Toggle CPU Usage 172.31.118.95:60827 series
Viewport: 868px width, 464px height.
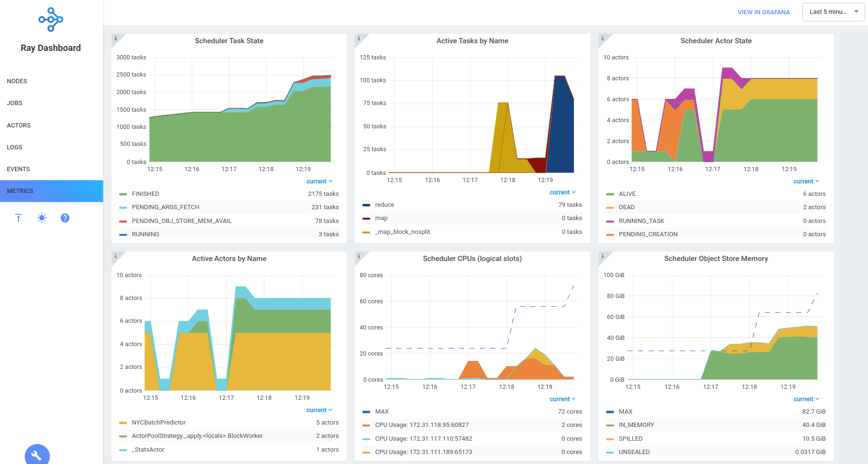[x=422, y=425]
